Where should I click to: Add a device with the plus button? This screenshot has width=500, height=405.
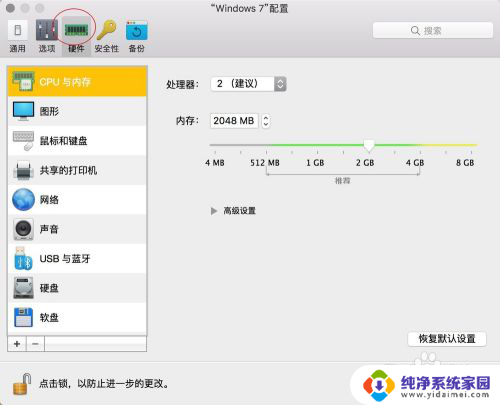tap(17, 344)
